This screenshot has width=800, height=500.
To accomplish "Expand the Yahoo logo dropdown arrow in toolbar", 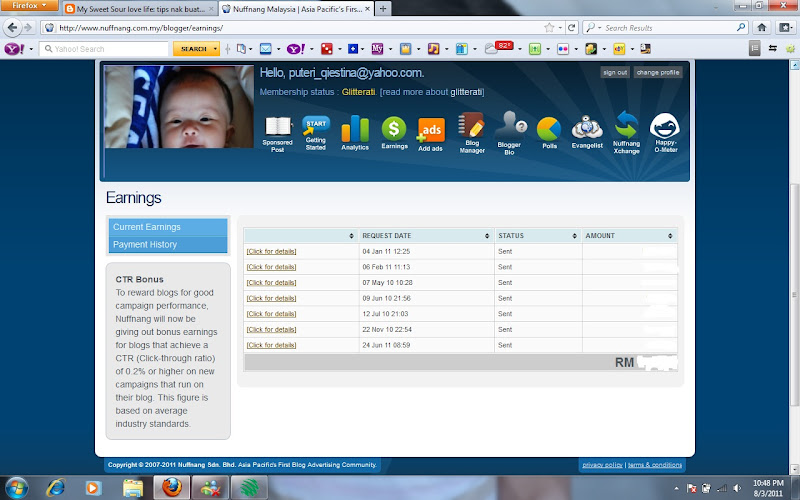I will (x=31, y=49).
